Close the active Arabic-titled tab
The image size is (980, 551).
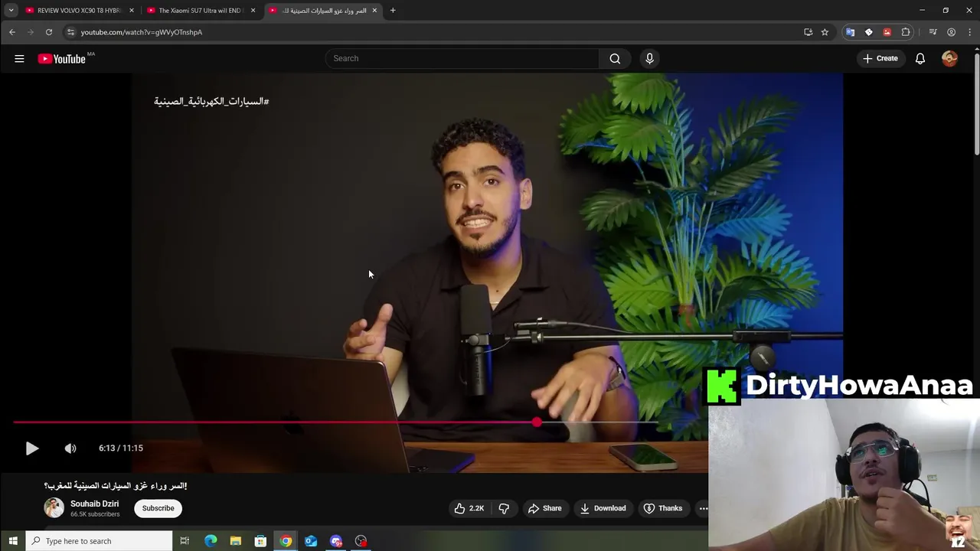tap(374, 10)
